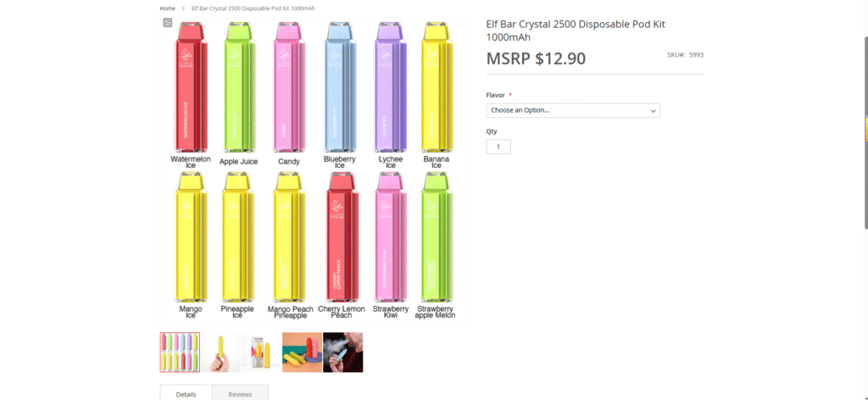Viewport: 868px width, 400px height.
Task: Click the yellow Banana Ice vape image
Action: pyautogui.click(x=437, y=87)
